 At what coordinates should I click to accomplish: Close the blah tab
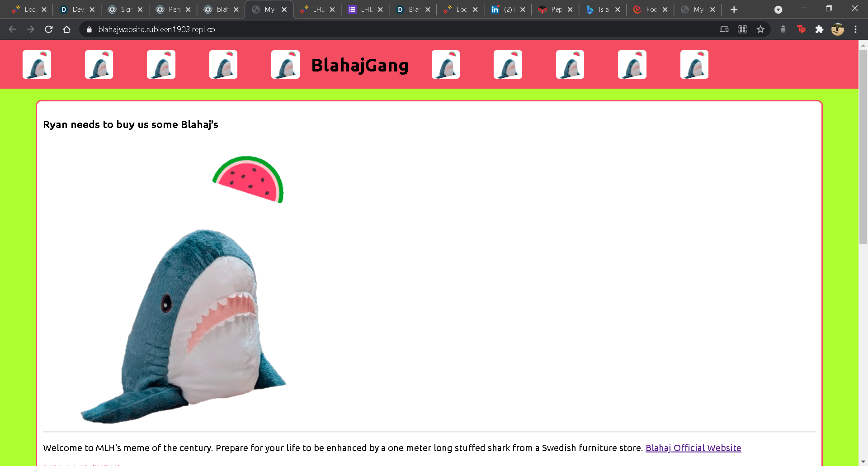(x=236, y=10)
